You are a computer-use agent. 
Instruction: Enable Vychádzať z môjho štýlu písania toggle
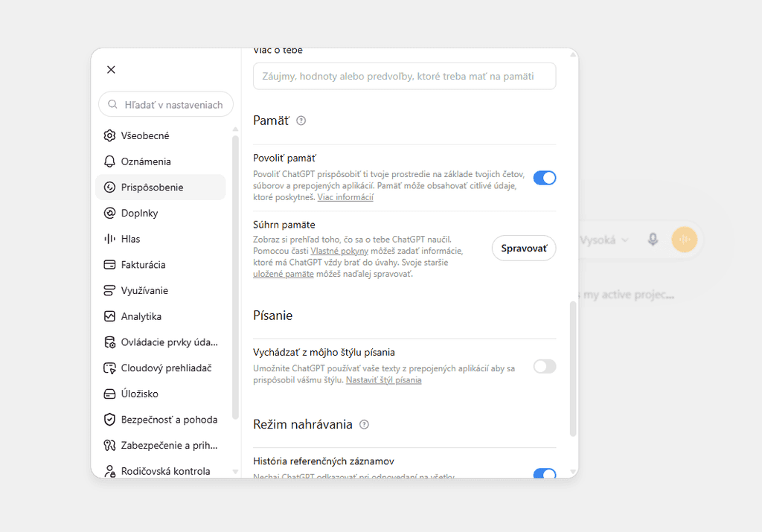coord(544,366)
